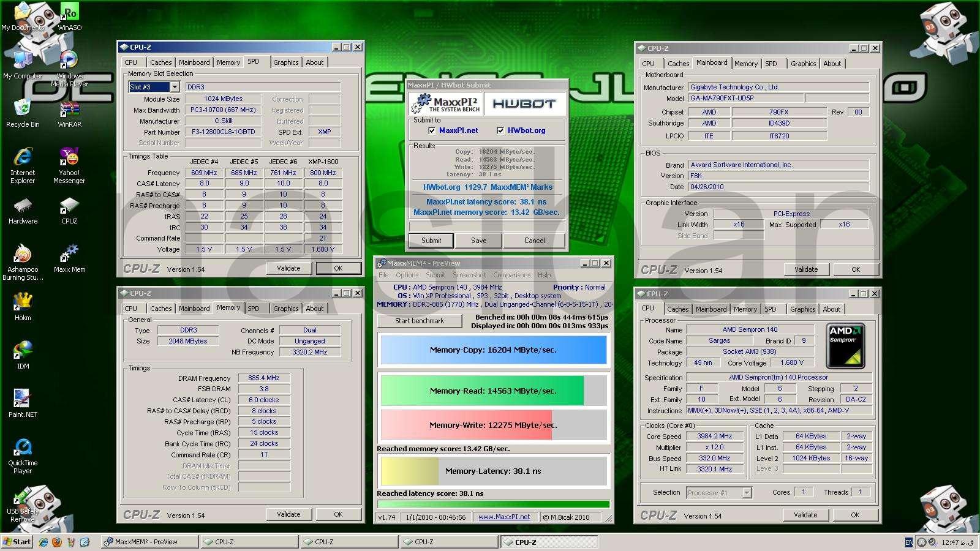Switch to MaxxMEM² - PreView taskbar button
Image resolution: width=980 pixels, height=551 pixels.
pos(149,542)
